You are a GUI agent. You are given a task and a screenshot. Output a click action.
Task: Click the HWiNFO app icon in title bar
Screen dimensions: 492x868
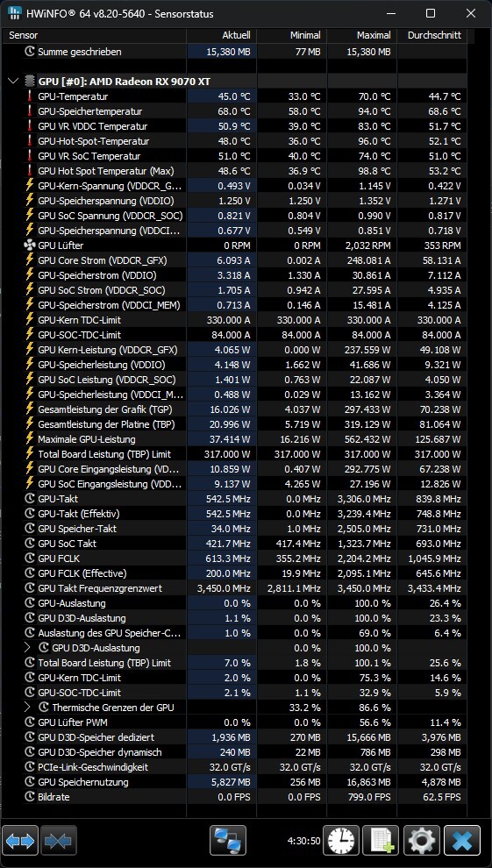tap(15, 13)
